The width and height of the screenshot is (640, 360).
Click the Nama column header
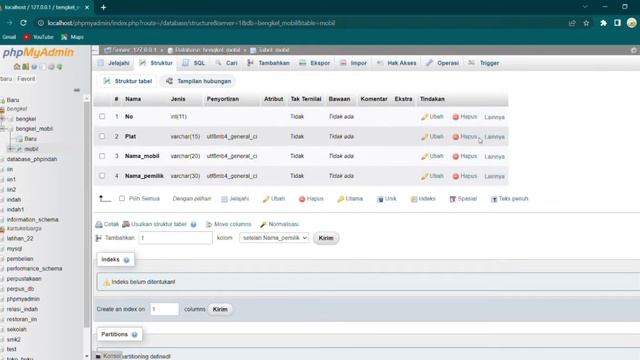tap(133, 99)
